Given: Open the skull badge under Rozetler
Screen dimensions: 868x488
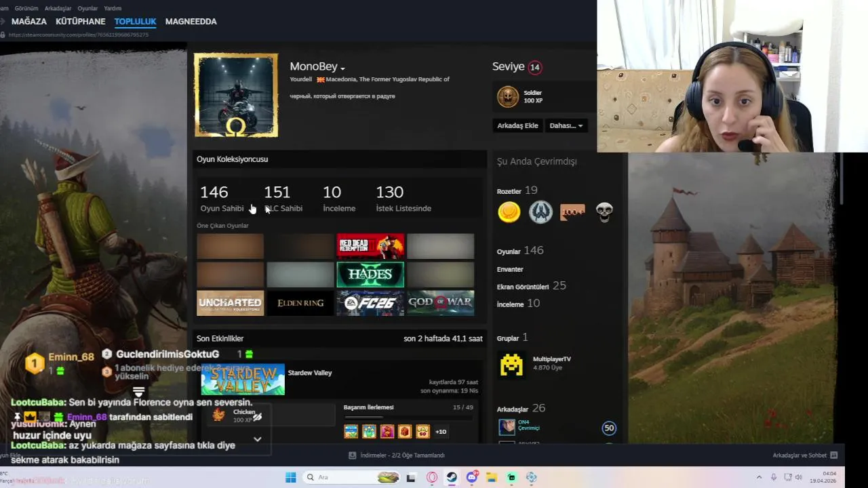Looking at the screenshot, I should 604,212.
